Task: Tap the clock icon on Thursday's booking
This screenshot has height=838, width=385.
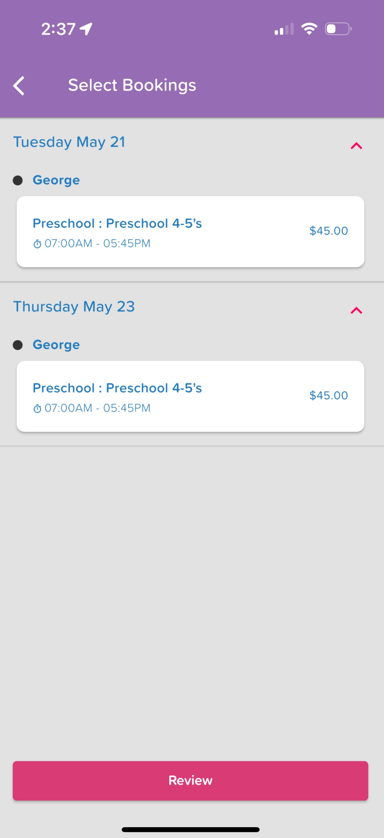Action: point(37,408)
